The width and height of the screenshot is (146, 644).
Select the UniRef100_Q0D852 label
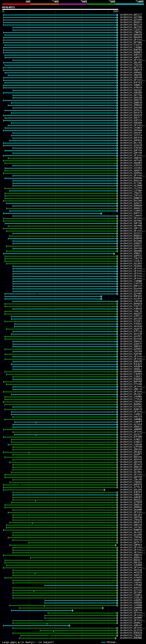(131, 600)
